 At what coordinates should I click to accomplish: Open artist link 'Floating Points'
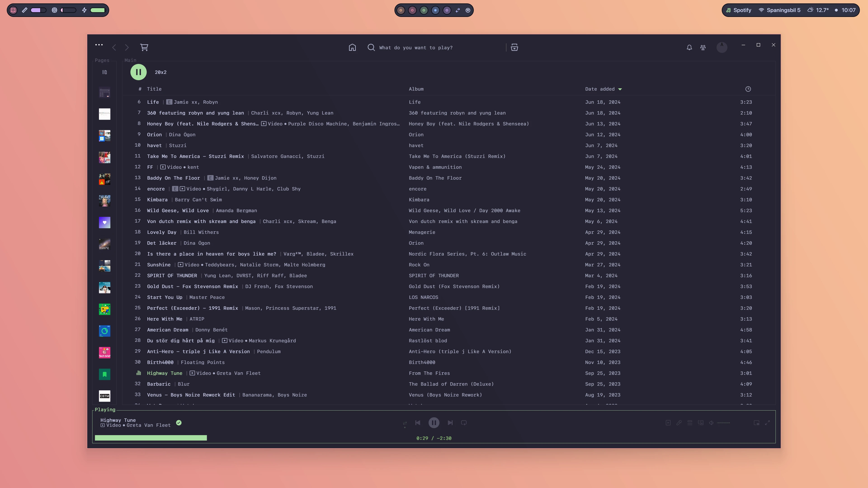203,362
